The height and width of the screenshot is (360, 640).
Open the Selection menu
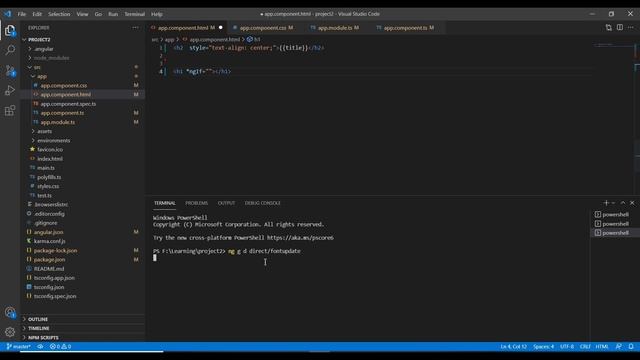coord(59,14)
